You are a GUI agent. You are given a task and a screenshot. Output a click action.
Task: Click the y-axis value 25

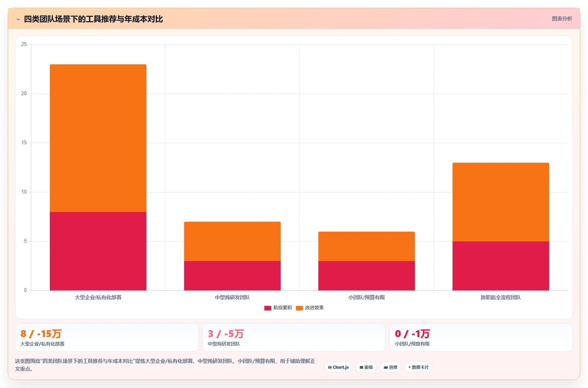24,44
